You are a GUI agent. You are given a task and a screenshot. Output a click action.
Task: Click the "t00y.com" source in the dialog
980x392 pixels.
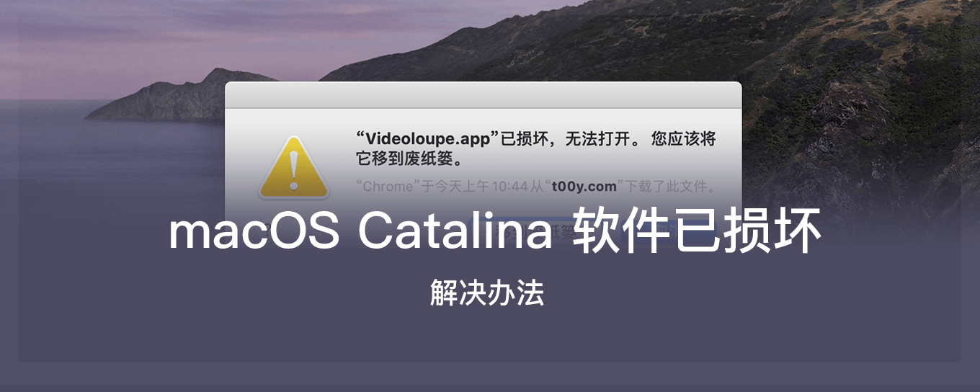[584, 187]
